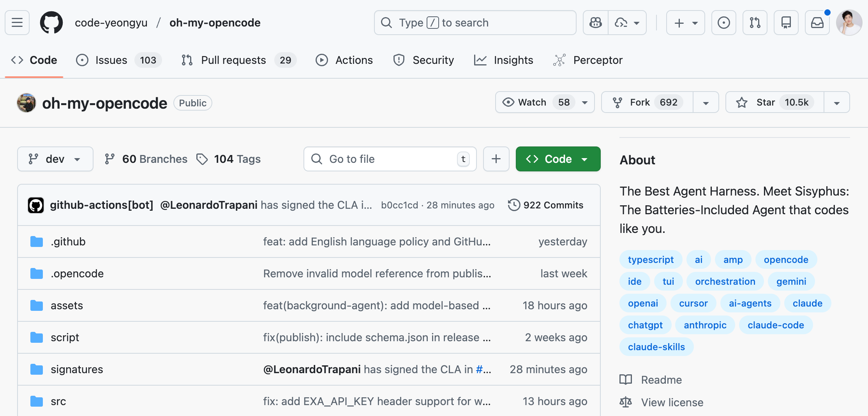This screenshot has width=868, height=416.
Task: Fork the repository
Action: [647, 102]
